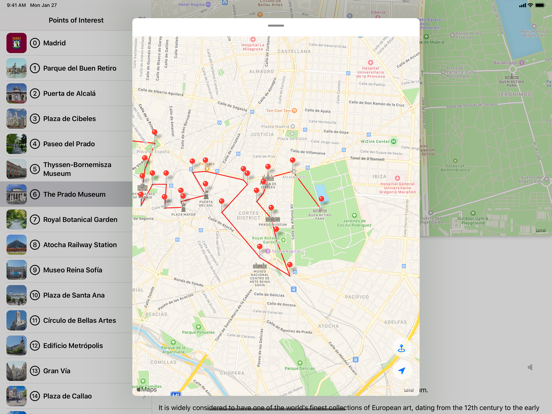The height and width of the screenshot is (414, 552).
Task: Open Plaza de Santa Ana entry
Action: [66, 295]
